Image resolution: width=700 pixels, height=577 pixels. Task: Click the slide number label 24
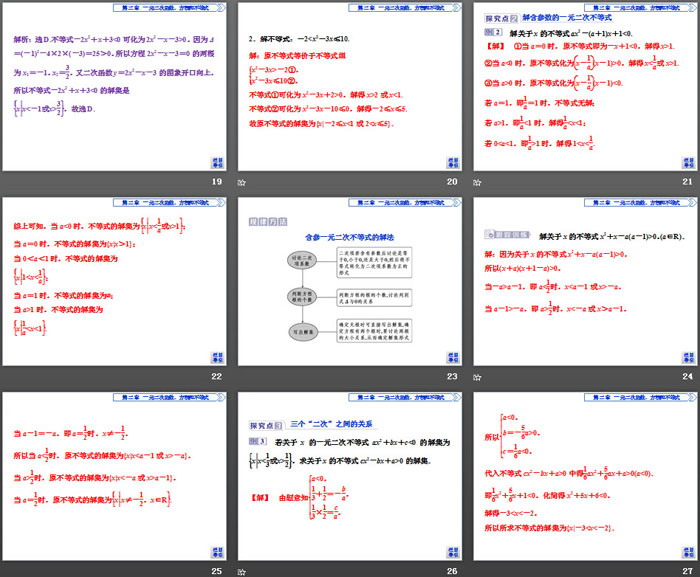coord(688,376)
